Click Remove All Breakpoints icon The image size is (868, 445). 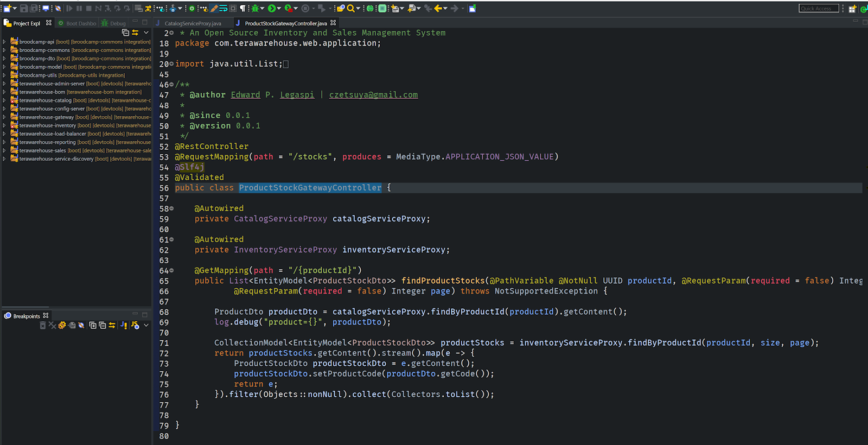click(x=52, y=325)
